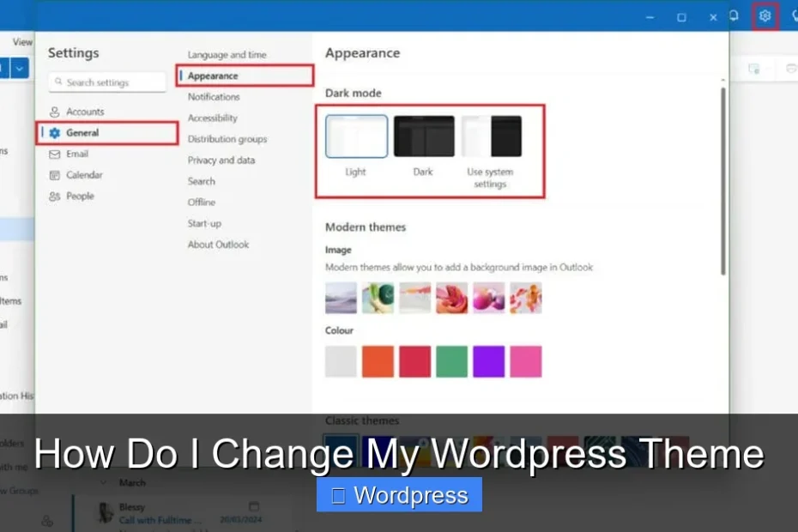Open the Accounts settings category
Image resolution: width=798 pixels, height=532 pixels.
pos(107,112)
